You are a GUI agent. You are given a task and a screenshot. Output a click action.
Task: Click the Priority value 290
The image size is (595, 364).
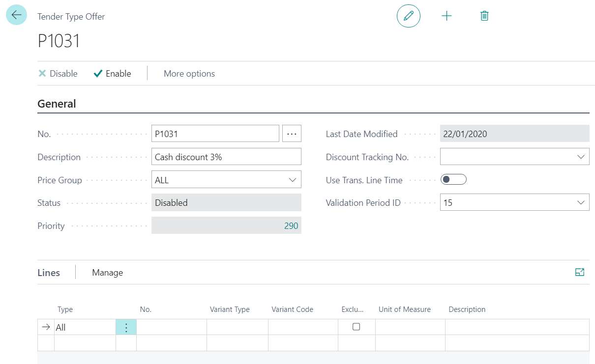click(291, 226)
